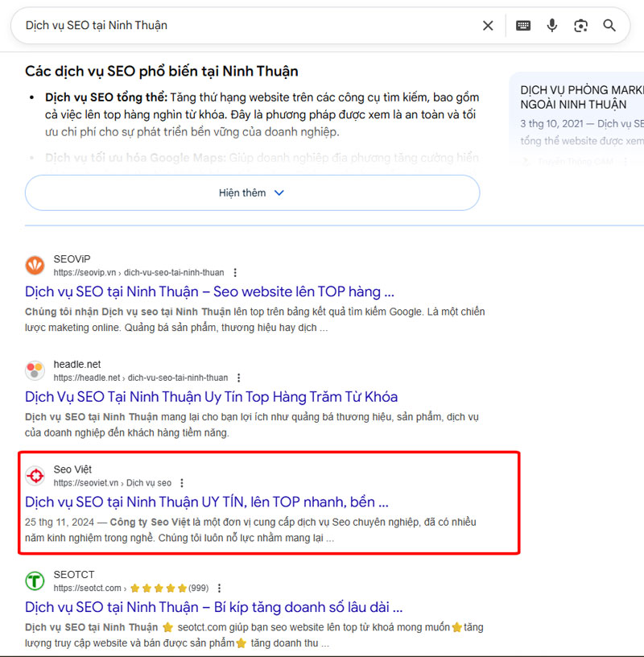Click the keyboard input icon

[522, 25]
